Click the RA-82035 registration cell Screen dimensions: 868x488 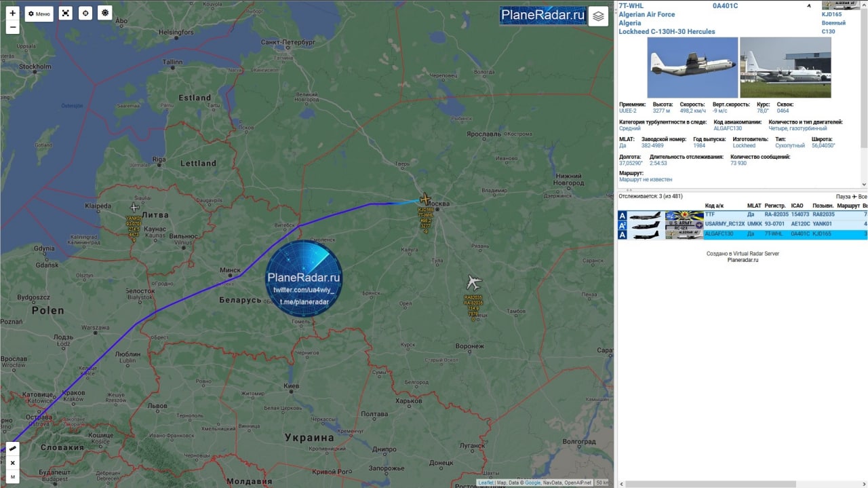pos(776,214)
